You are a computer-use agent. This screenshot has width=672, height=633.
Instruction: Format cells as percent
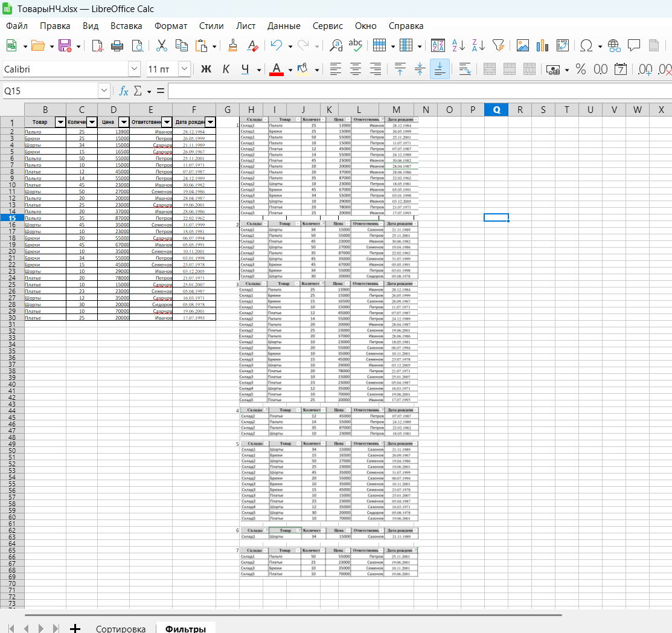pyautogui.click(x=581, y=69)
